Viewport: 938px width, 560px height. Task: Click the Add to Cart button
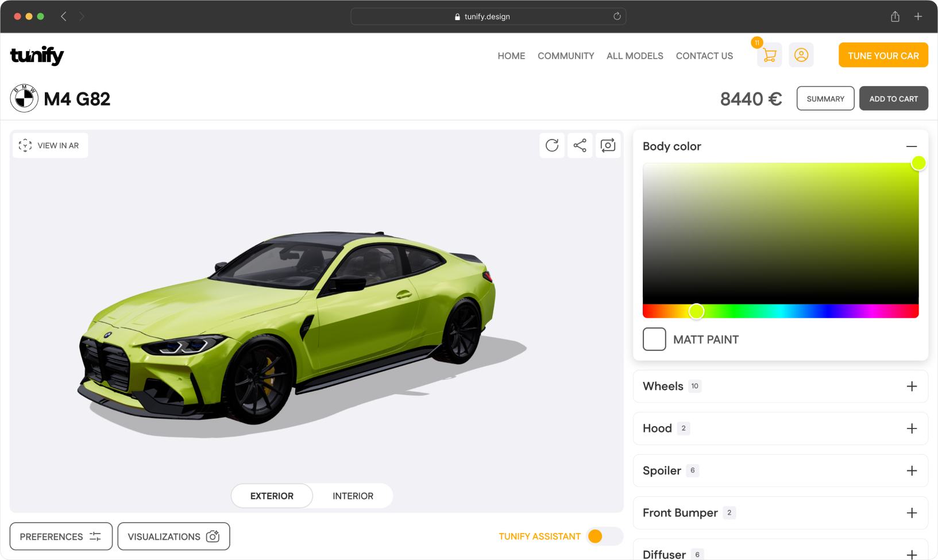(x=893, y=99)
